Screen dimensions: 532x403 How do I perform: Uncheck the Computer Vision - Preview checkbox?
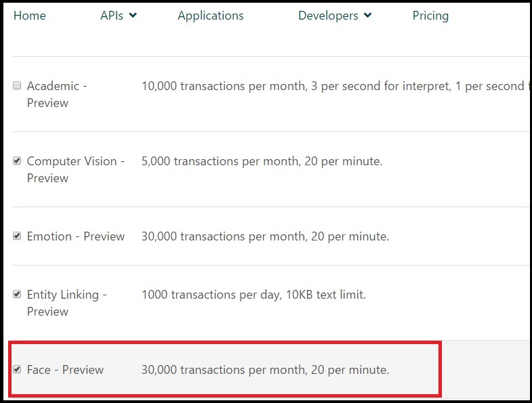[x=18, y=161]
